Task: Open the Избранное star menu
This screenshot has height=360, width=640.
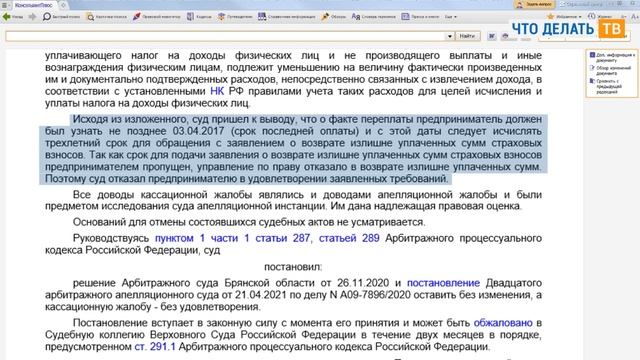Action: pyautogui.click(x=564, y=17)
